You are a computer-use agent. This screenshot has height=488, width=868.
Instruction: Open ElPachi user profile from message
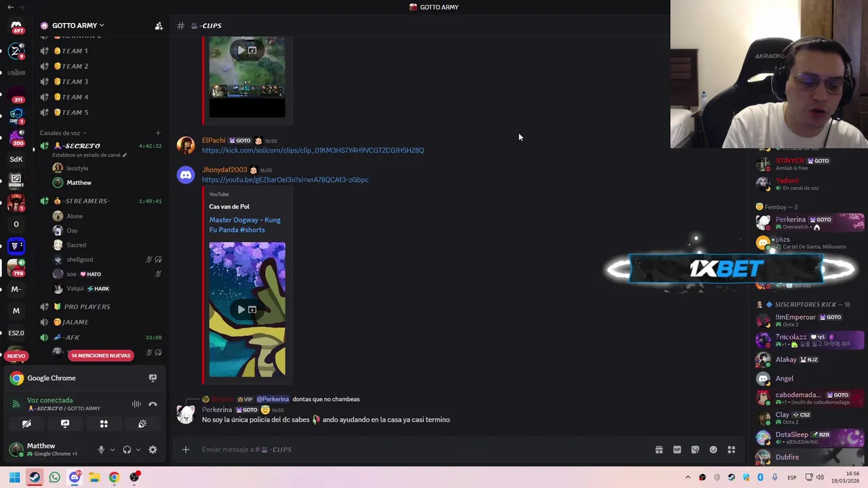[214, 140]
